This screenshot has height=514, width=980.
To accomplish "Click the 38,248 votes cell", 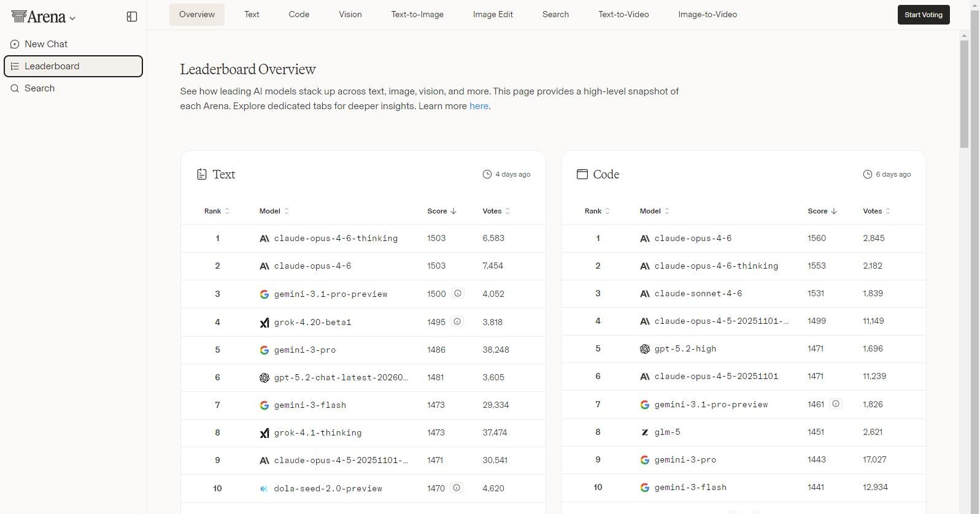I will point(496,350).
